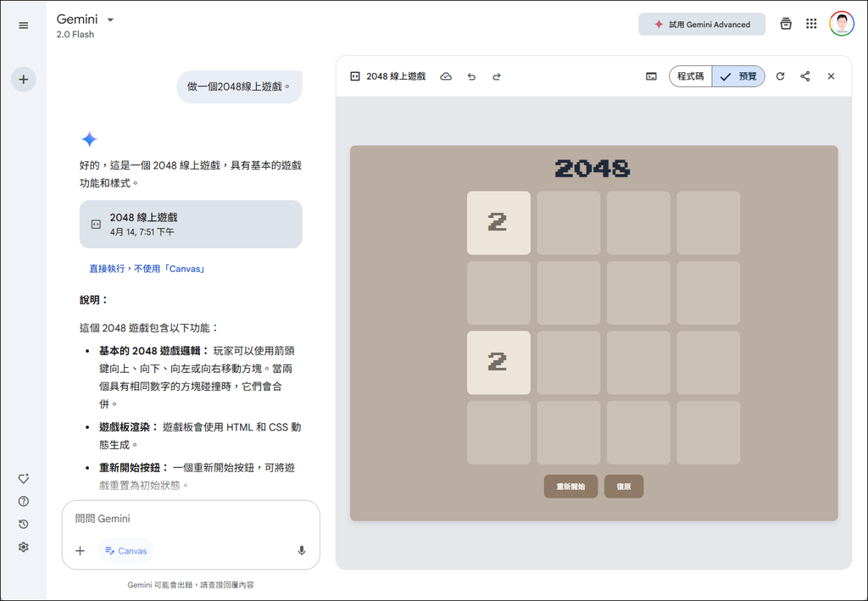Click the user message 做一個2048線上遊戲
Viewport: 868px width, 601px height.
click(x=239, y=86)
